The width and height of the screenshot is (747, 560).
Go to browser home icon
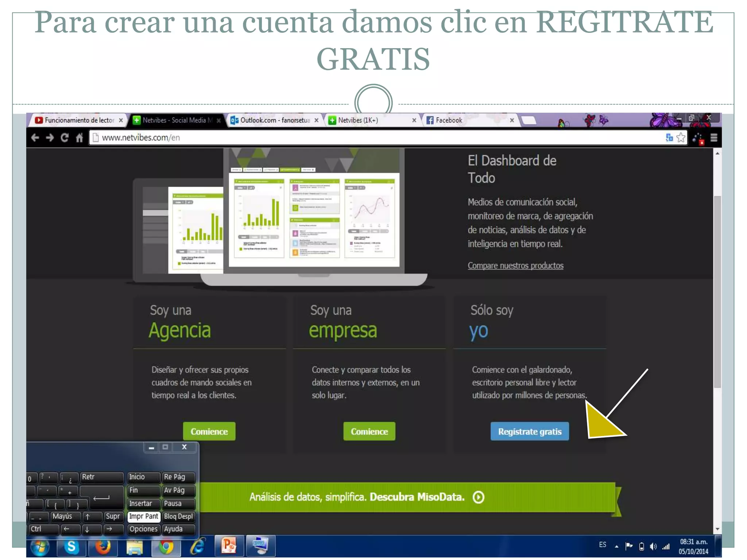pos(79,137)
